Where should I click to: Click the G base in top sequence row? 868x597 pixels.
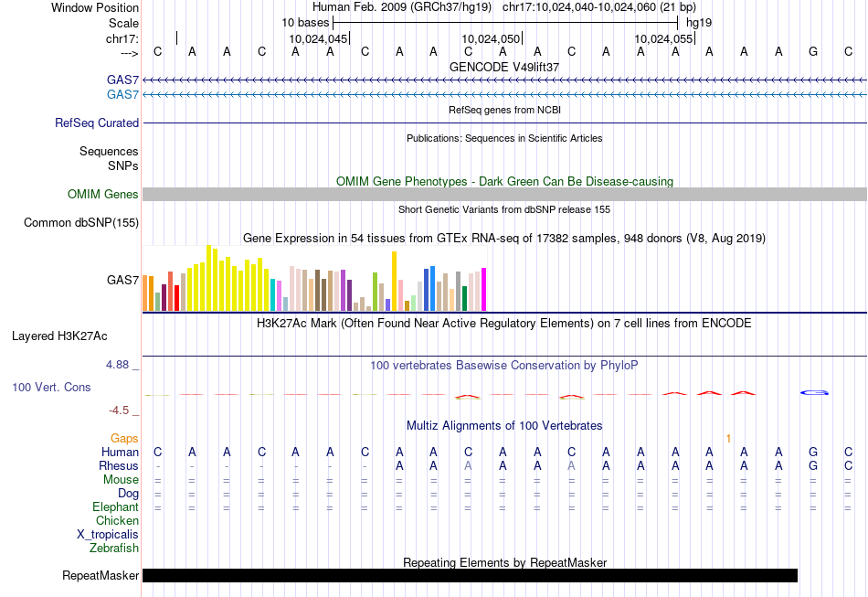(813, 51)
